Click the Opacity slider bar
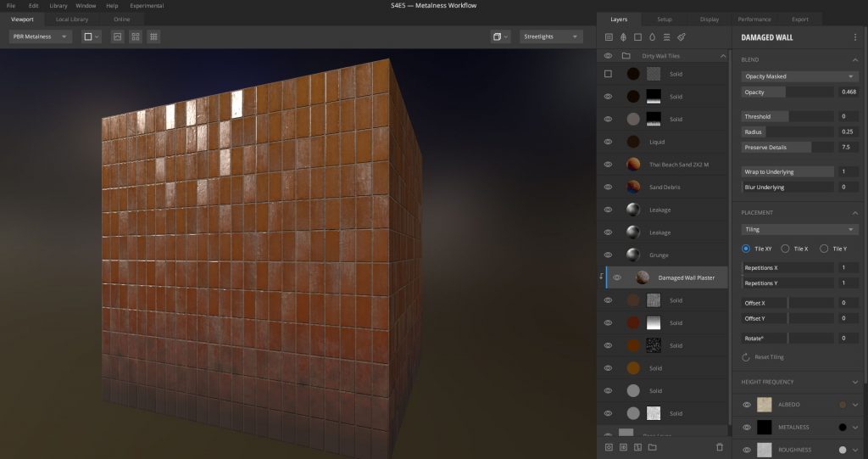This screenshot has width=868, height=459. 787,92
